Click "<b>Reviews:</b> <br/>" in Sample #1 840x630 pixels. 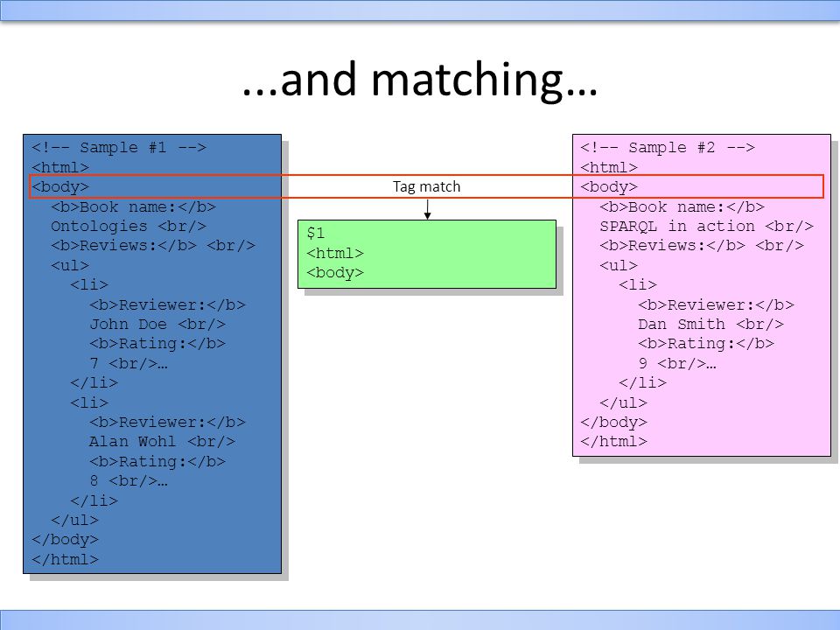click(x=153, y=245)
